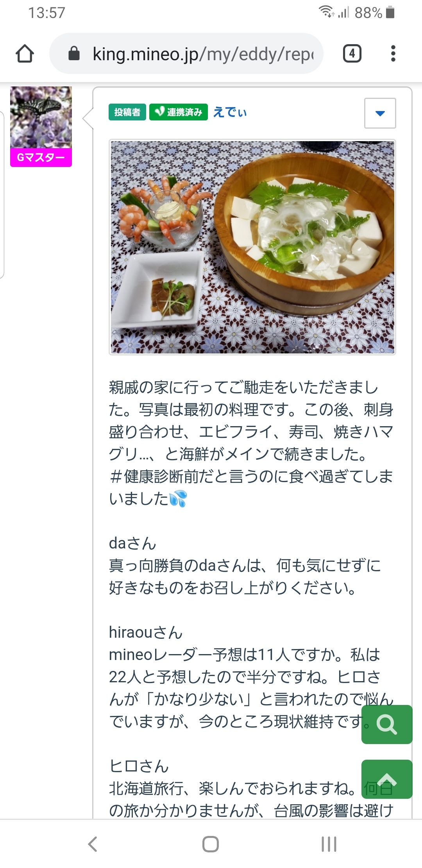Tap the green scroll-to-top arrow button
This screenshot has width=422, height=868.
[x=387, y=779]
